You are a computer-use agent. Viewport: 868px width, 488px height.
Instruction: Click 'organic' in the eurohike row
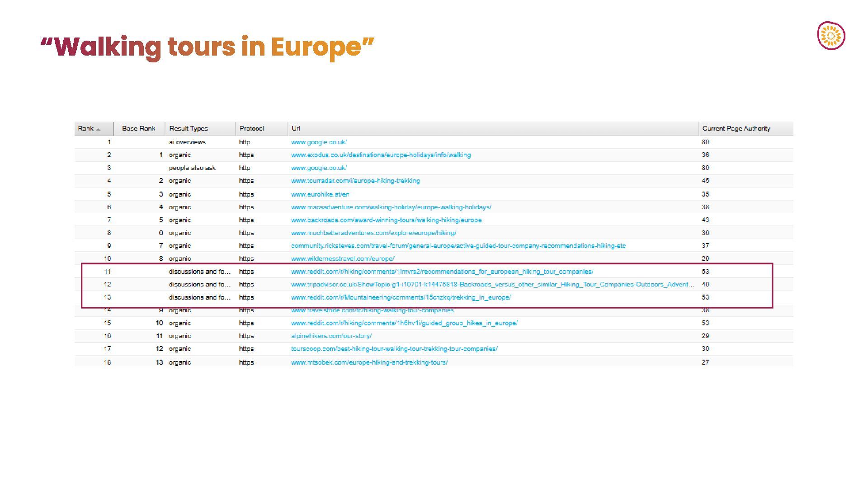[x=180, y=194]
